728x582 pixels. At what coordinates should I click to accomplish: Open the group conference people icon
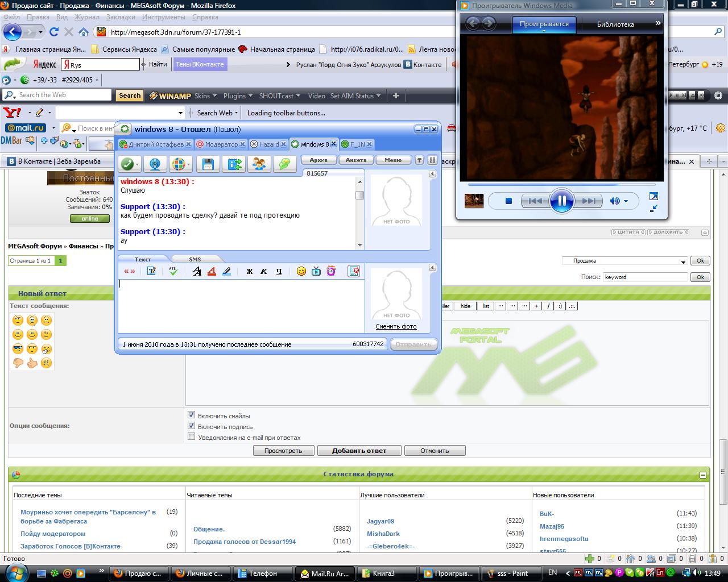(259, 164)
